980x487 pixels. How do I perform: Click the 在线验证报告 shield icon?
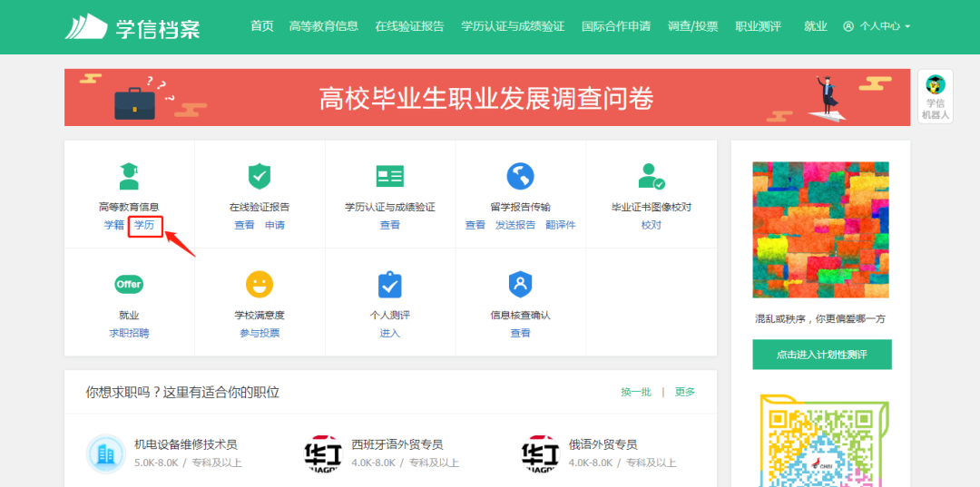260,176
